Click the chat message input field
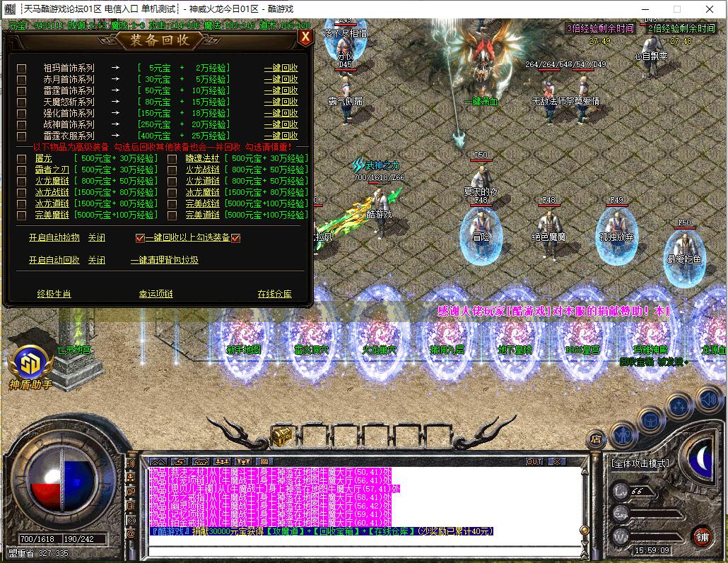Screen dimensions: 728x563 (x=360, y=542)
